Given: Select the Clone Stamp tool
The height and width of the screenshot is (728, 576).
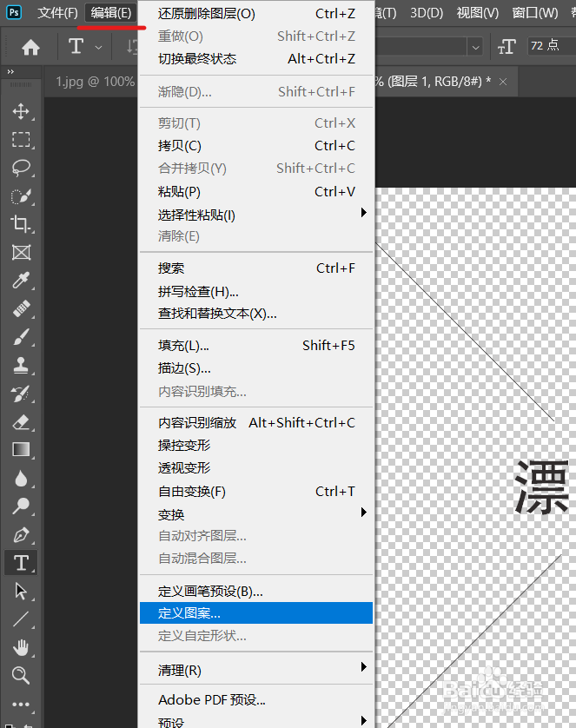Looking at the screenshot, I should pyautogui.click(x=21, y=366).
